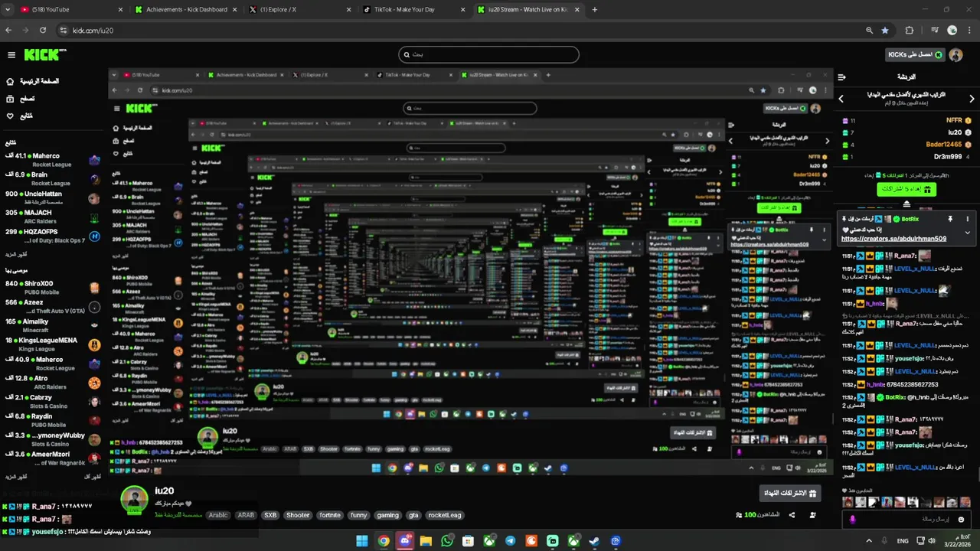Select the Arabic language tag
Screen dimensions: 980x551
click(x=219, y=515)
